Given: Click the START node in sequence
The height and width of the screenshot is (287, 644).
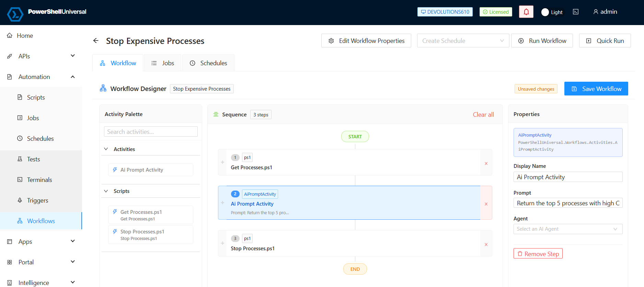Looking at the screenshot, I should [x=355, y=136].
